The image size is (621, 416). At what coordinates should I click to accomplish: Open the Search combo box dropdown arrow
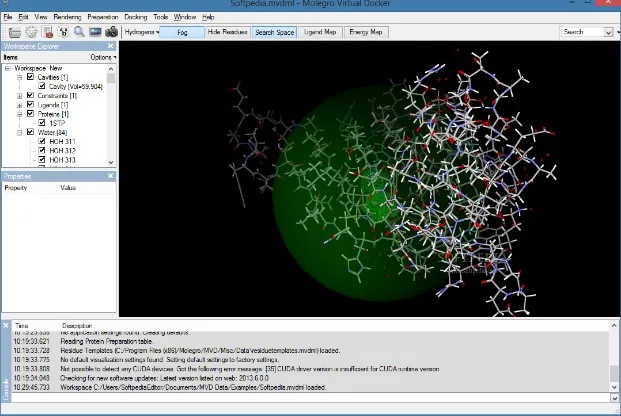click(x=608, y=32)
